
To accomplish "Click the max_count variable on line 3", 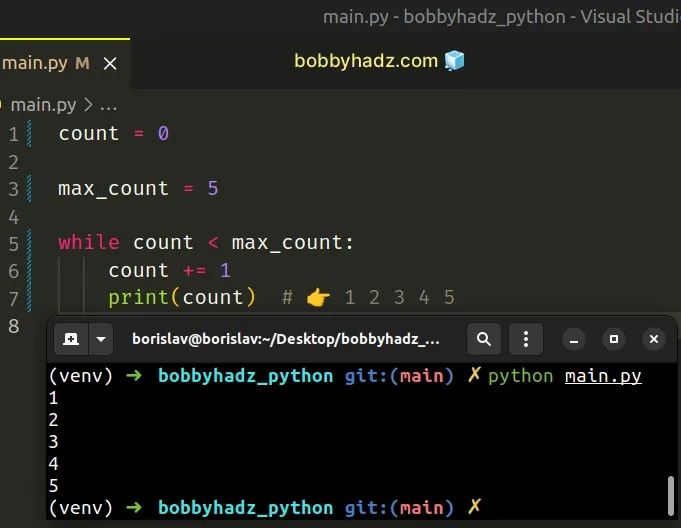I will pyautogui.click(x=113, y=189).
